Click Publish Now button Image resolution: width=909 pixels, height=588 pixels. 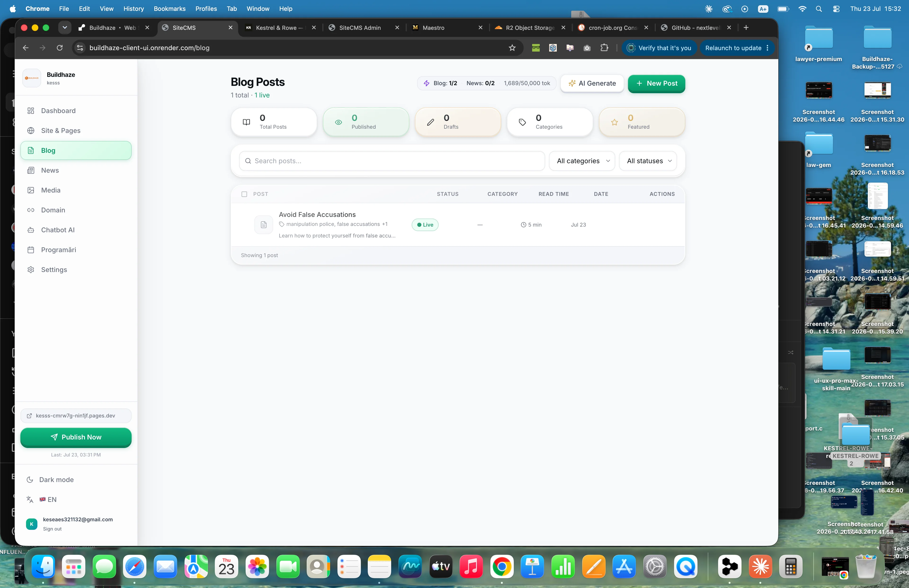pos(76,437)
